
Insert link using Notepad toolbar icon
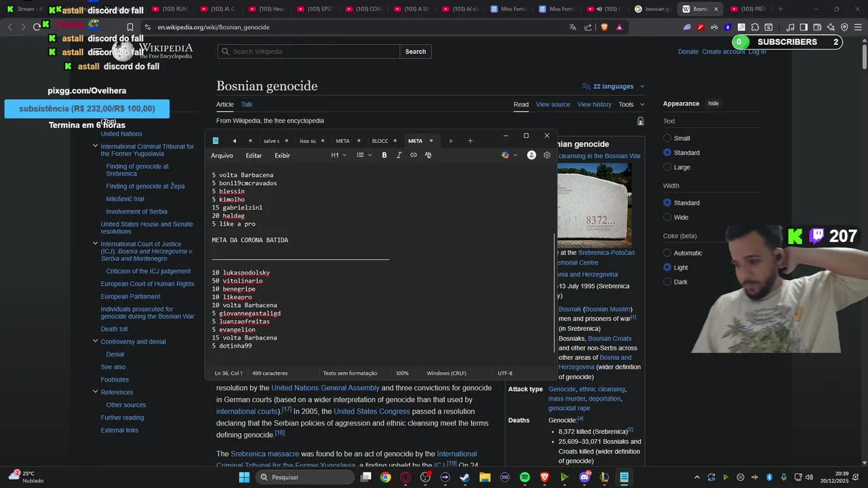[x=414, y=155]
